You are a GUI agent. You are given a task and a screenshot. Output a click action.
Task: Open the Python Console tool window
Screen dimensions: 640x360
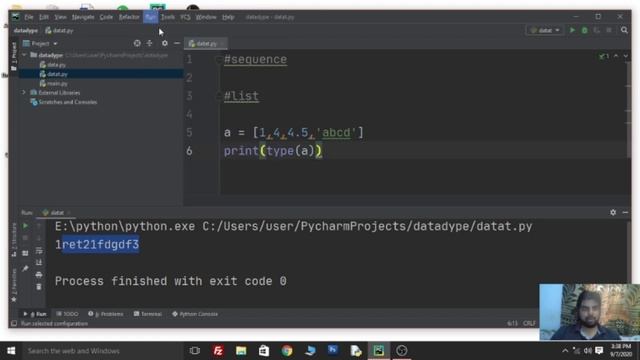[195, 314]
